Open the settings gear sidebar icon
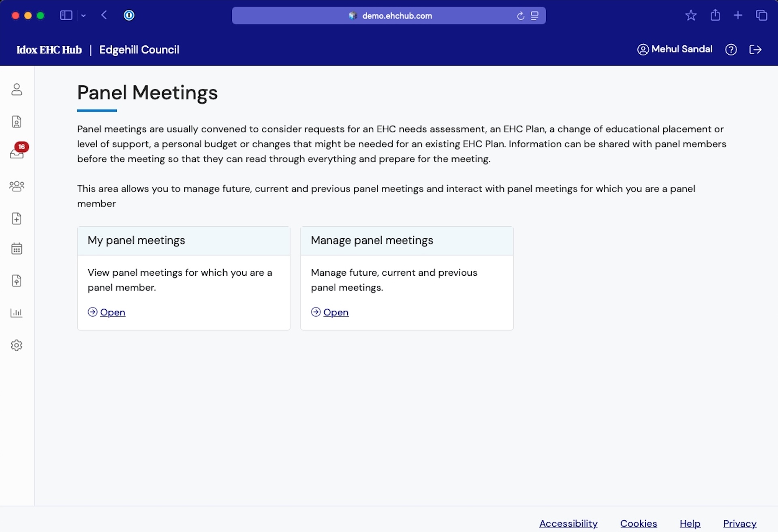 pos(17,345)
